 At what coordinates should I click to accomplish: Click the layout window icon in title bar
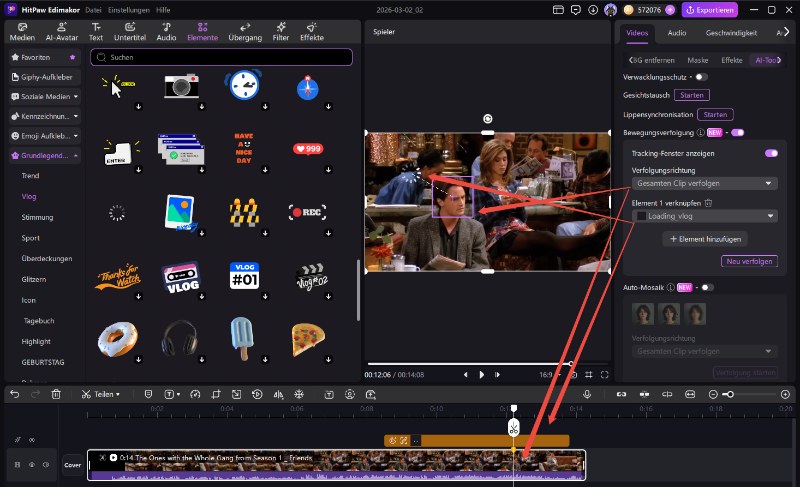[558, 10]
